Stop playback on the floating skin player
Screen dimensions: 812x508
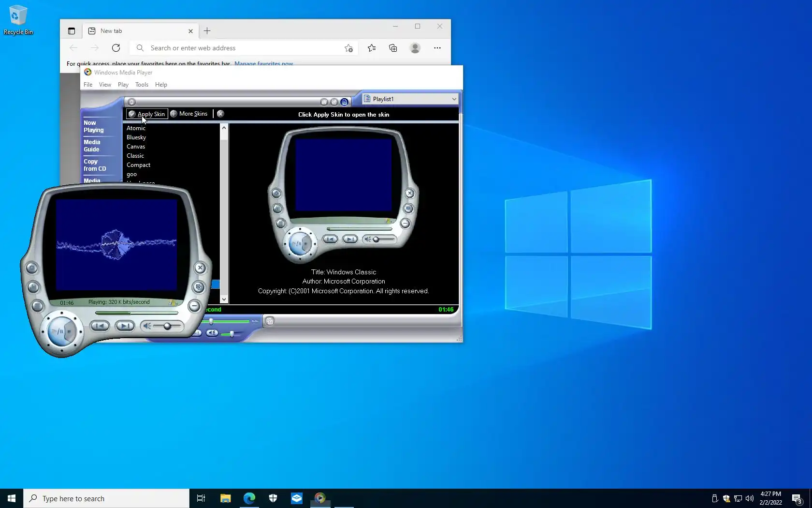point(70,331)
